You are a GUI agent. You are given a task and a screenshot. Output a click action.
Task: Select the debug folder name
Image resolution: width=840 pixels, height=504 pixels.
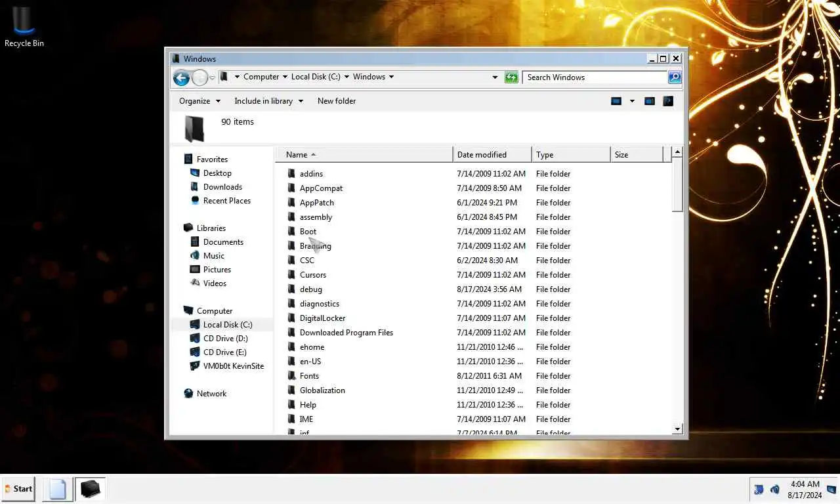pyautogui.click(x=311, y=289)
